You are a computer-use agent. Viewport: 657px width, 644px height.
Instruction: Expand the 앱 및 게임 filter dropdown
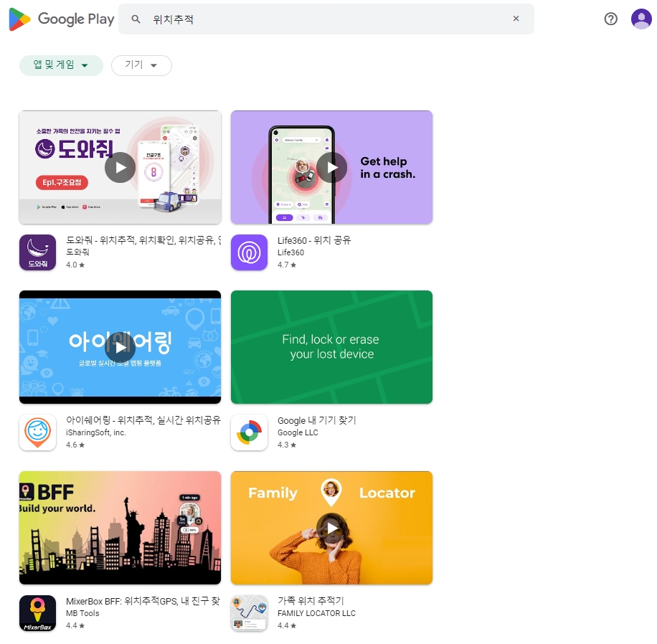tap(61, 65)
